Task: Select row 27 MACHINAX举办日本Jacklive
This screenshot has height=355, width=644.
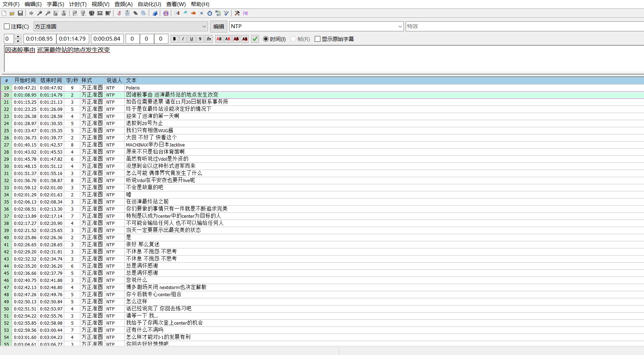Action: coord(322,145)
